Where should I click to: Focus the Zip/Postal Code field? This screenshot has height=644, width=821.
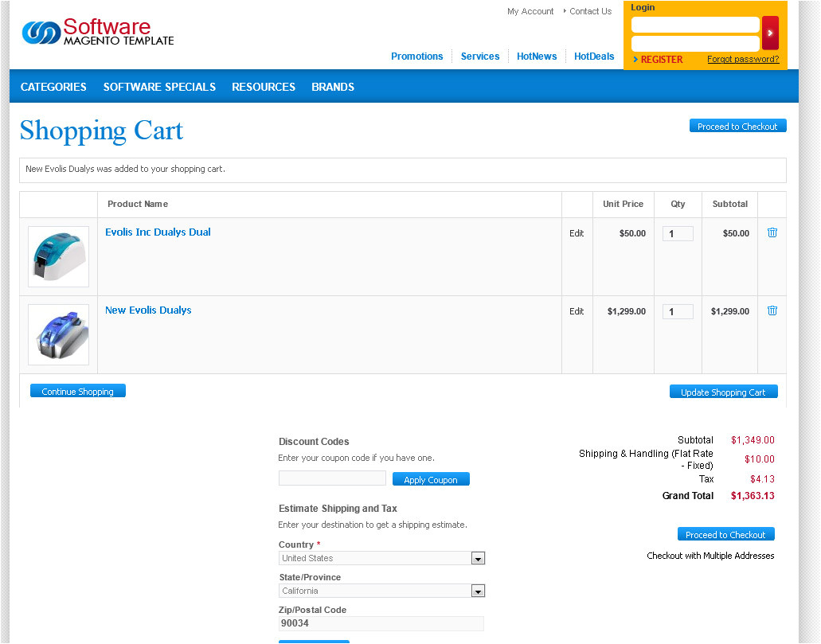(381, 623)
